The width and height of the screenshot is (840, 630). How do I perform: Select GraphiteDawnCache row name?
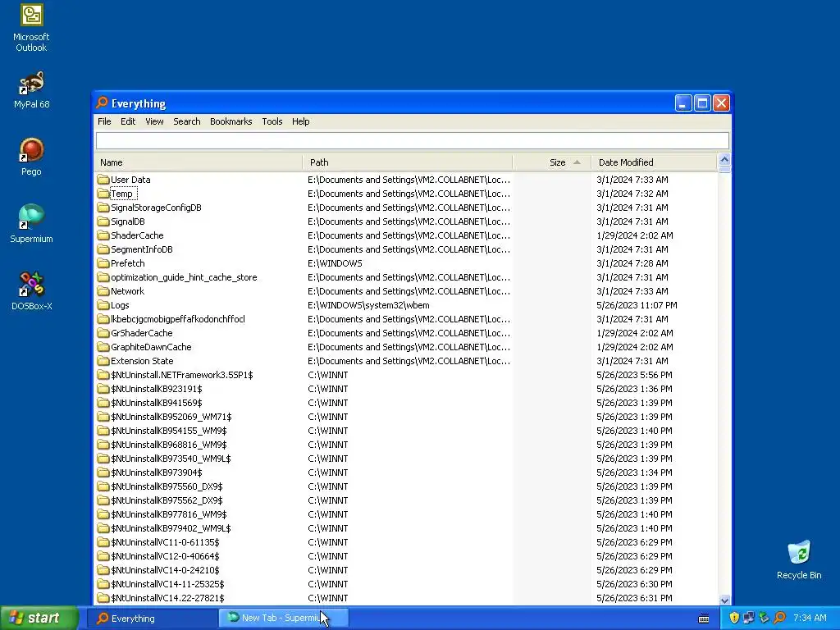pyautogui.click(x=151, y=347)
